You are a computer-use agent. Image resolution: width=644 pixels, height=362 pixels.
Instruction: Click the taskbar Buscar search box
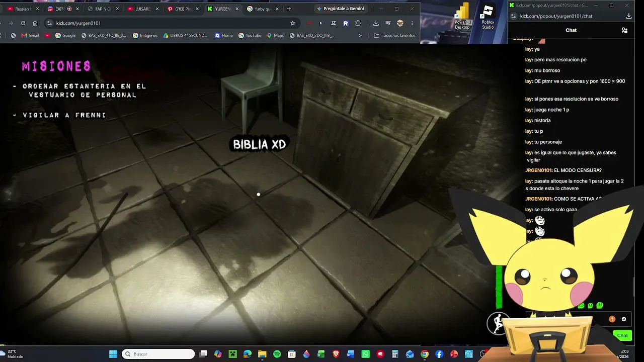click(x=158, y=354)
